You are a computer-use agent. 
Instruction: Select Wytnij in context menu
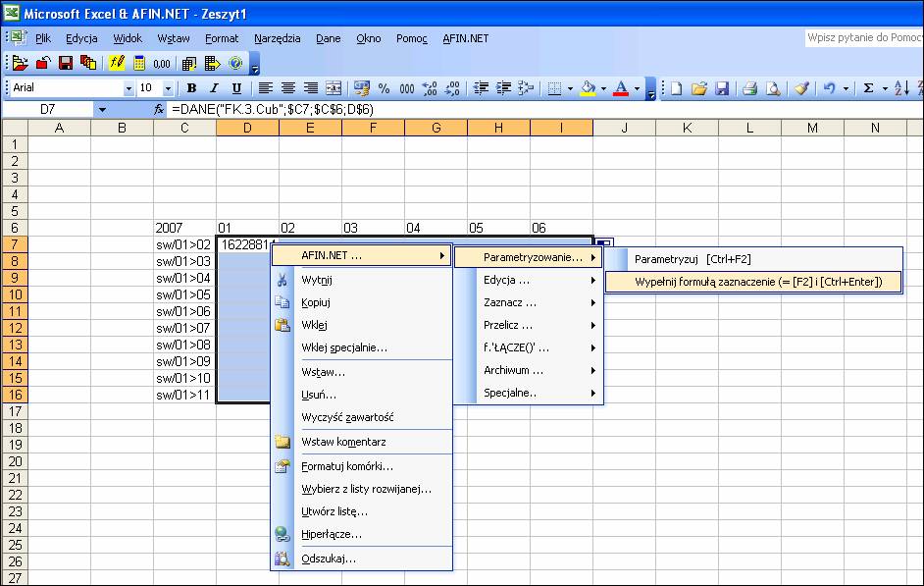(x=361, y=280)
